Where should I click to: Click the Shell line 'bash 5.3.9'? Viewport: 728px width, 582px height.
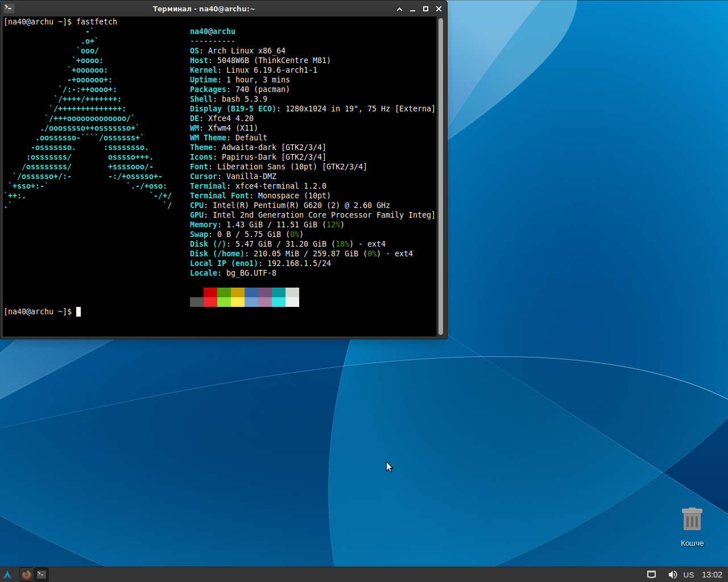tap(229, 99)
